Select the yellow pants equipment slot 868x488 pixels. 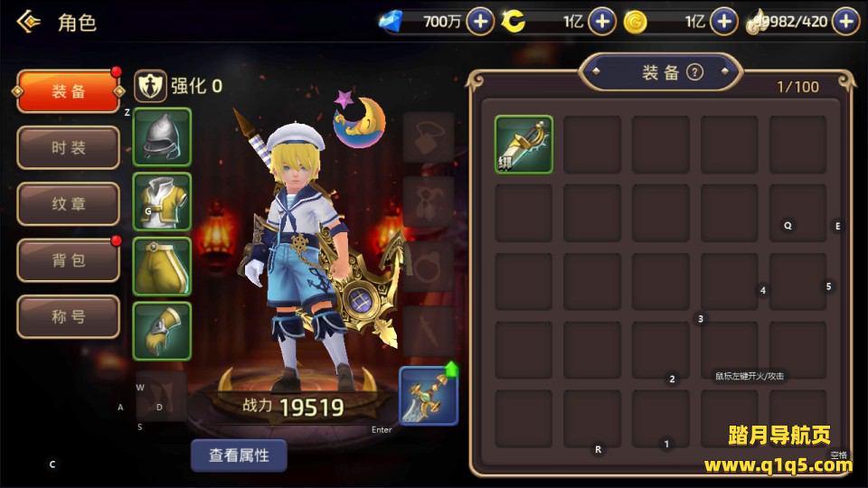pos(162,267)
